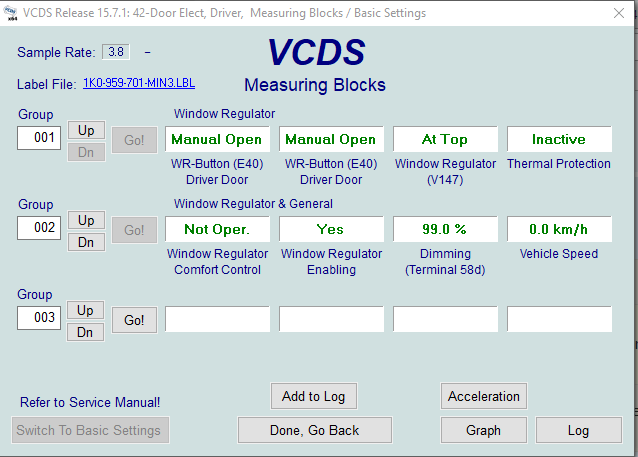
Task: Select the Inactive thermal protection value
Action: point(559,139)
